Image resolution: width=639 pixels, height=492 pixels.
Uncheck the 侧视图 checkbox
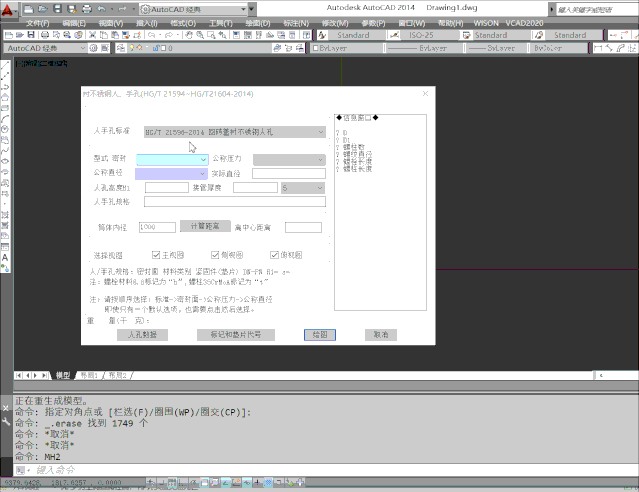[215, 254]
